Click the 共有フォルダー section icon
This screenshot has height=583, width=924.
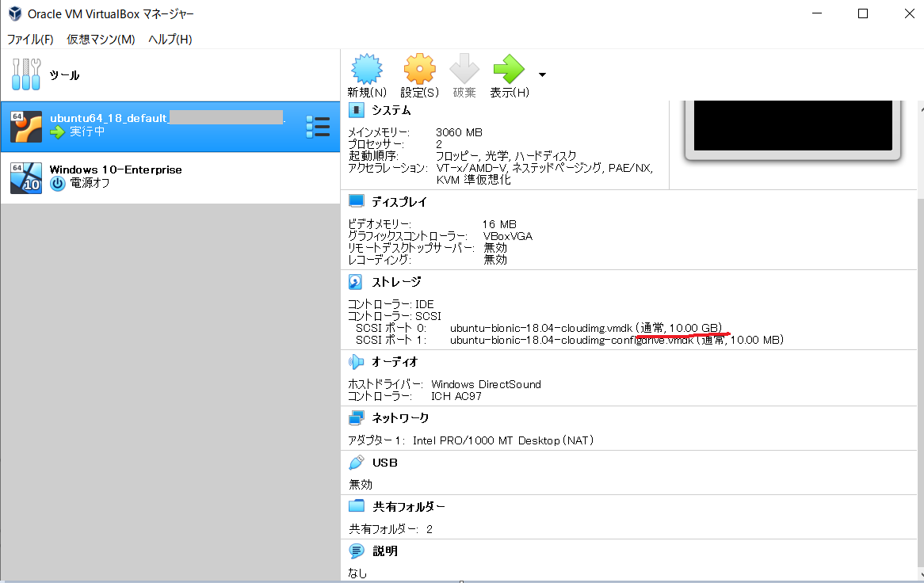click(x=356, y=506)
